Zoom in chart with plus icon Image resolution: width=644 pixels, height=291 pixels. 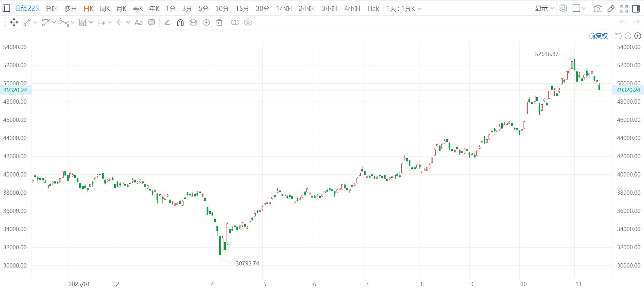pos(638,36)
